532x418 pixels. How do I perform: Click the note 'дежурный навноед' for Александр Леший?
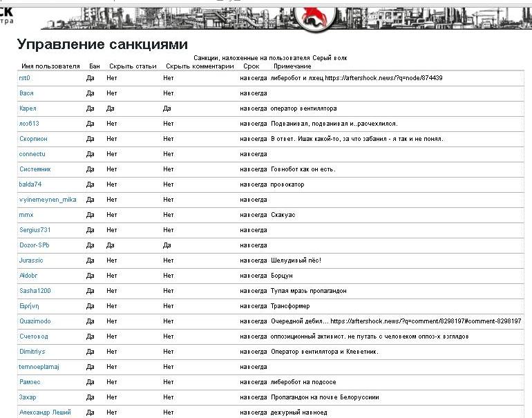299,412
